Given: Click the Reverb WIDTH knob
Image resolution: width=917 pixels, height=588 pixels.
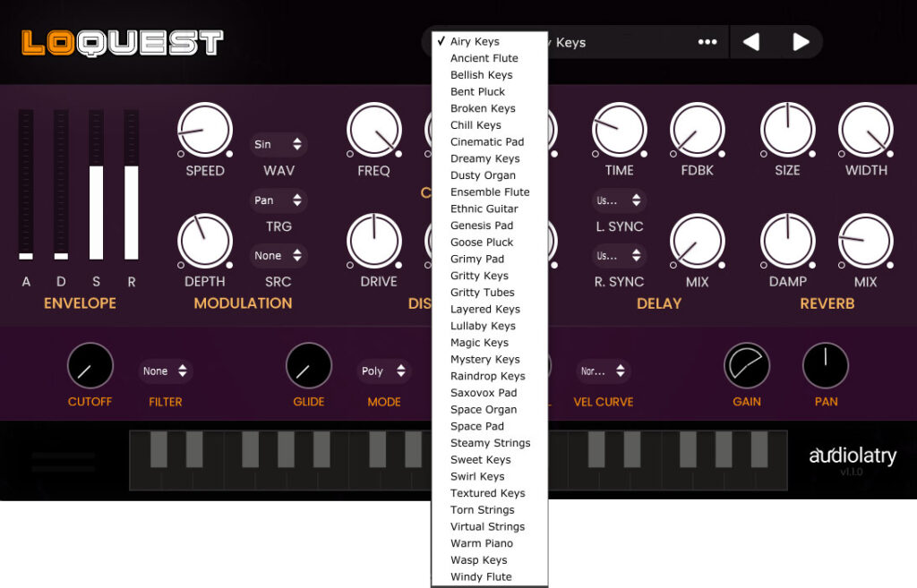Looking at the screenshot, I should 866,130.
